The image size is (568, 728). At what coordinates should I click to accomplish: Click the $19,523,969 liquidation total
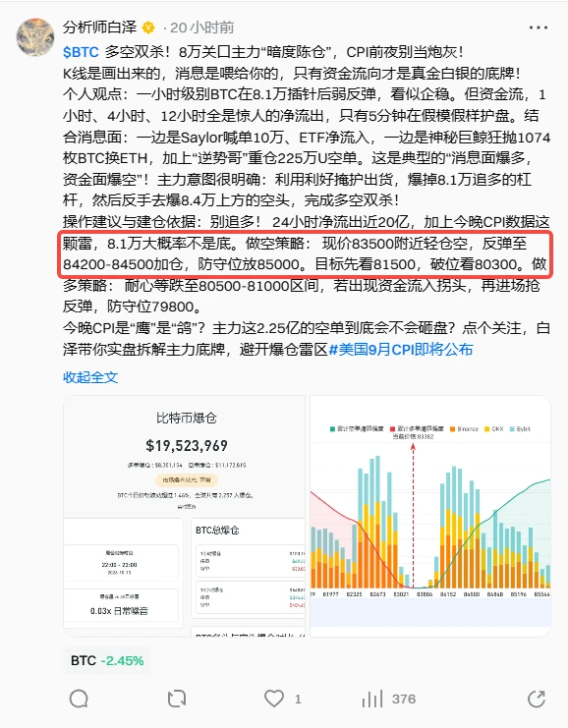[187, 446]
